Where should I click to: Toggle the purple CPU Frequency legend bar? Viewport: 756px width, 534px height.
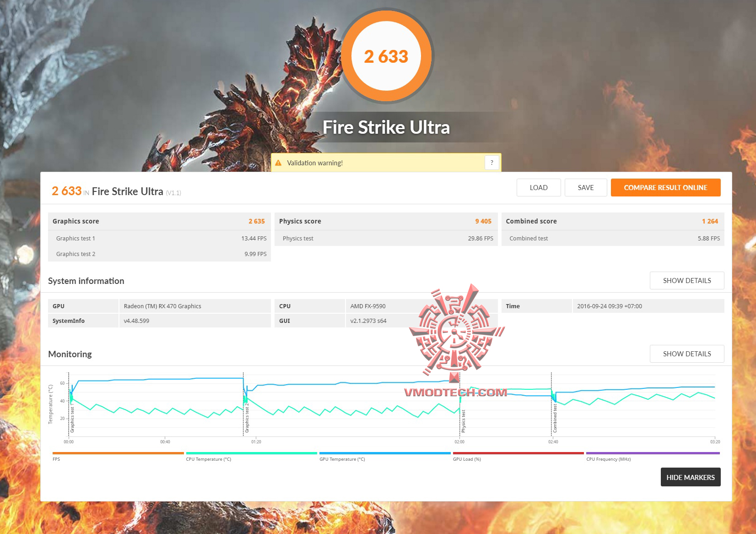(x=653, y=453)
